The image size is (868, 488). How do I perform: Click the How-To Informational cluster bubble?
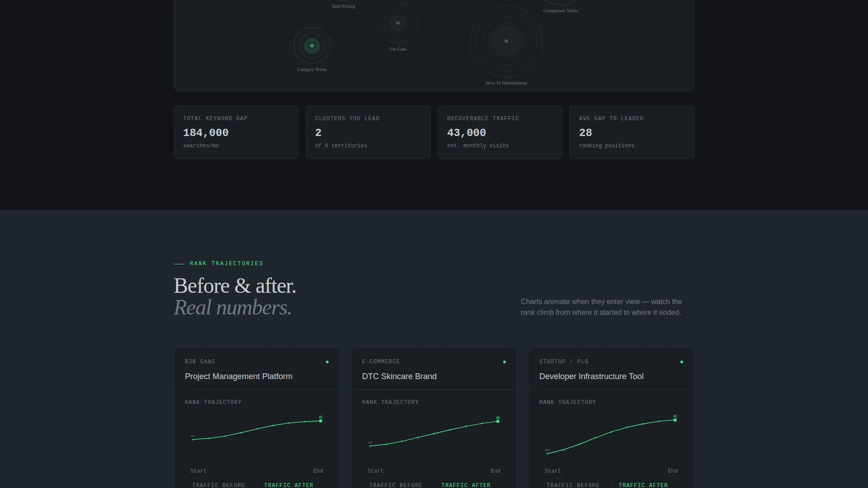pyautogui.click(x=506, y=41)
